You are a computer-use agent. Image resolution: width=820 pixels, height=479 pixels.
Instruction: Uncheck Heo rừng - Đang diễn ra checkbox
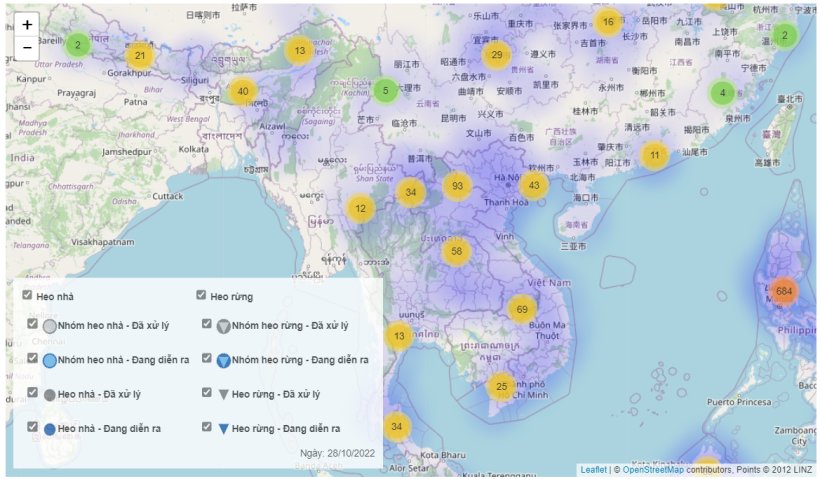click(207, 427)
